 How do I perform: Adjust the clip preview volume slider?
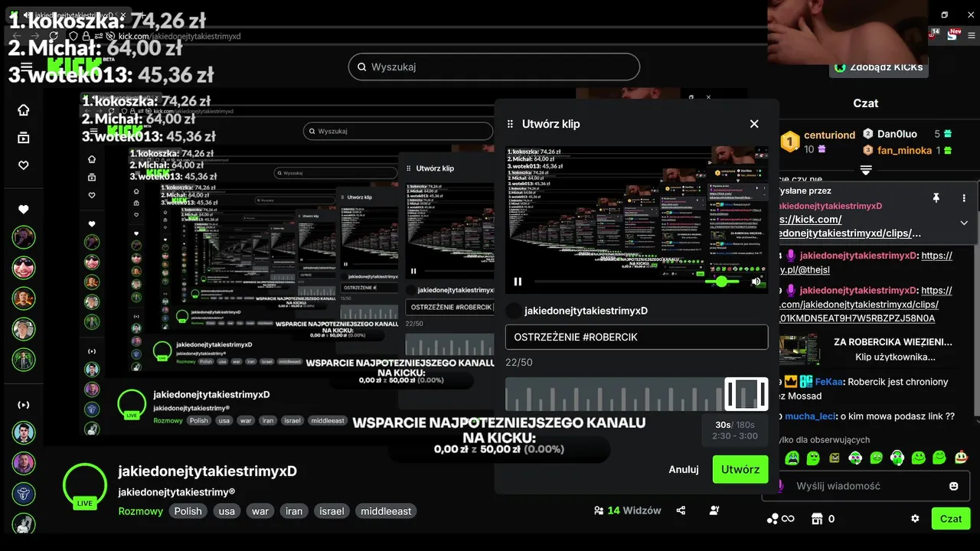tap(723, 282)
